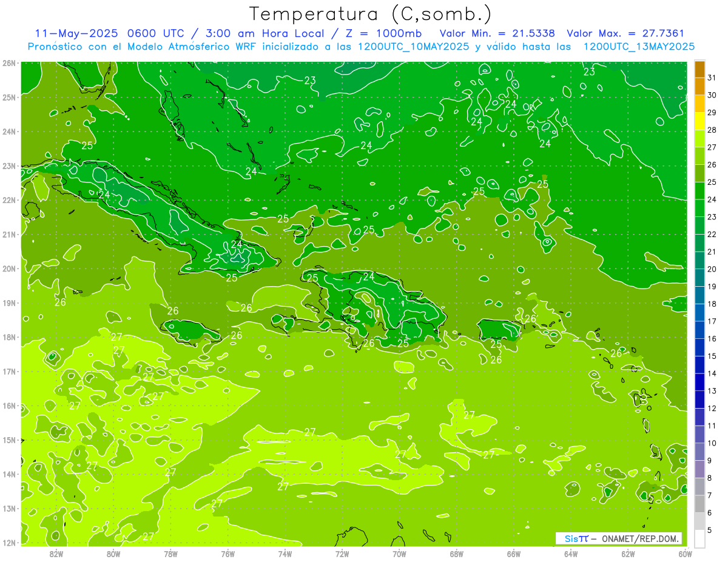Viewport: 728px width, 562px height.
Task: Click the "17N" latitude axis label
Action: (9, 371)
